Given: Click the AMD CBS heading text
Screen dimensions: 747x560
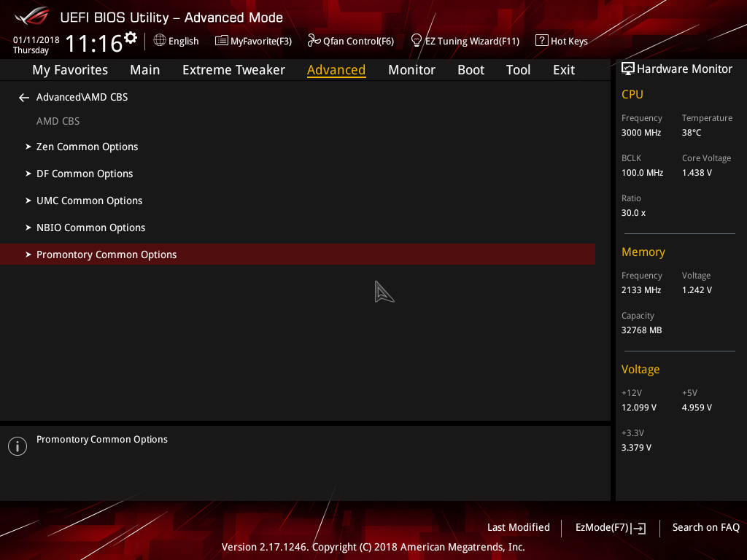Looking at the screenshot, I should pyautogui.click(x=58, y=122).
